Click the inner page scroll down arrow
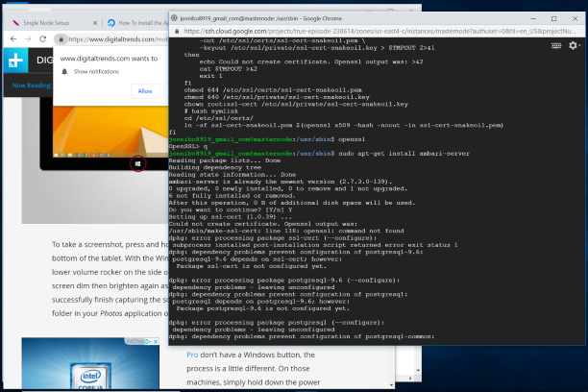Viewport: 588px width, 392px height. coord(391,385)
